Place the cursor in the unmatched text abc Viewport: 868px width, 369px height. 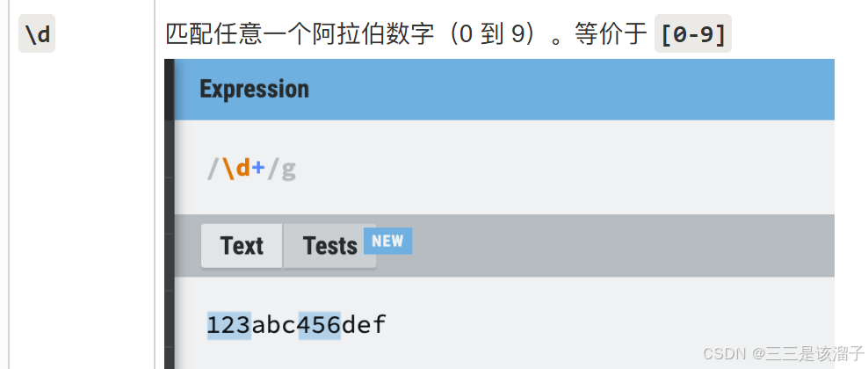coord(275,325)
